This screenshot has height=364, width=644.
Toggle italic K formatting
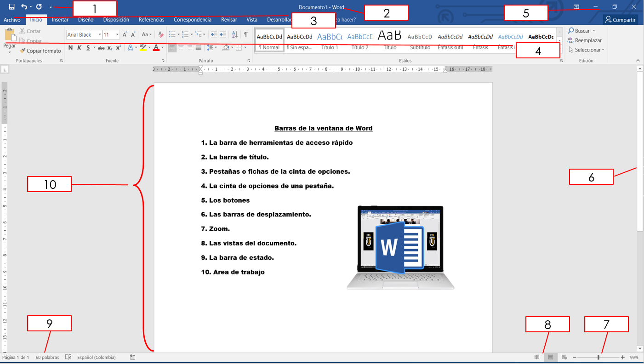(x=79, y=48)
